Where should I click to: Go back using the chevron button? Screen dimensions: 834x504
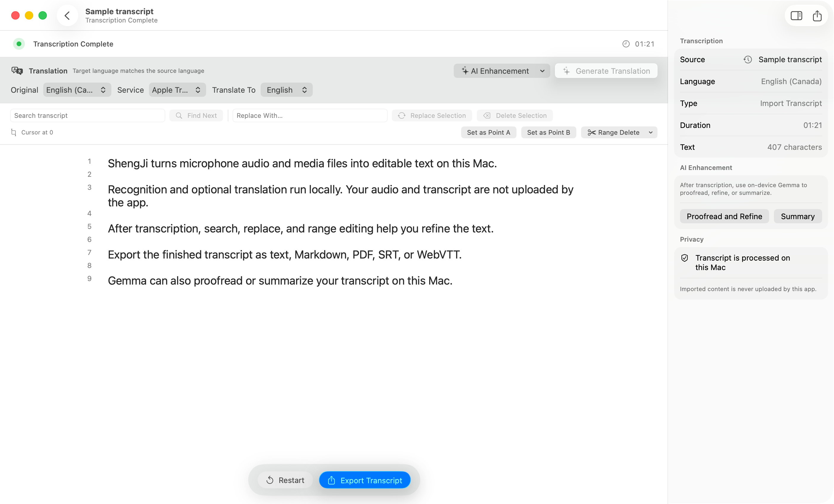click(x=67, y=16)
